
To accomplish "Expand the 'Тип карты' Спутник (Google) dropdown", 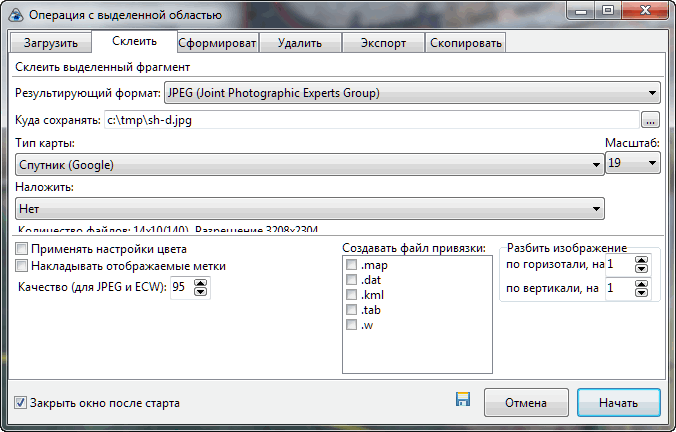I will [308, 165].
